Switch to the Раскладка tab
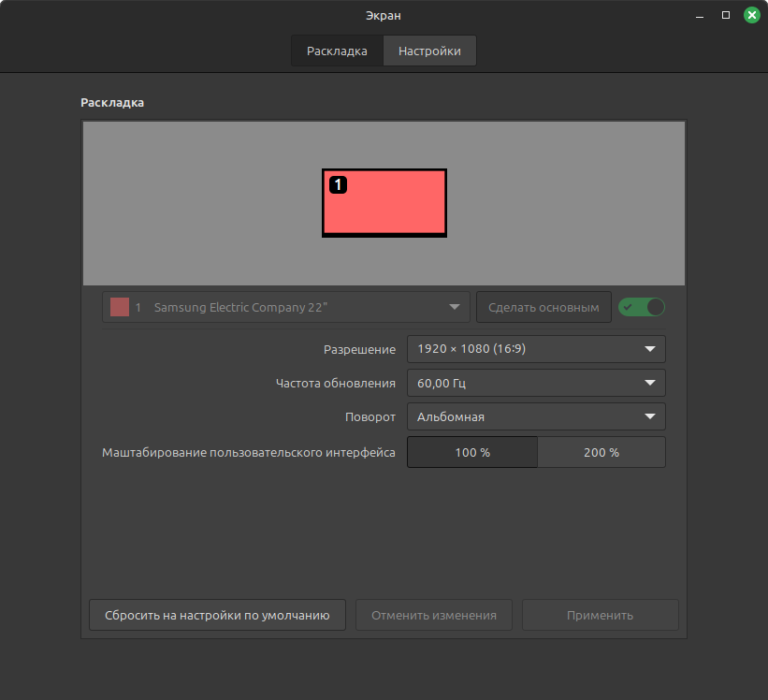Viewport: 768px width, 700px height. (x=337, y=51)
